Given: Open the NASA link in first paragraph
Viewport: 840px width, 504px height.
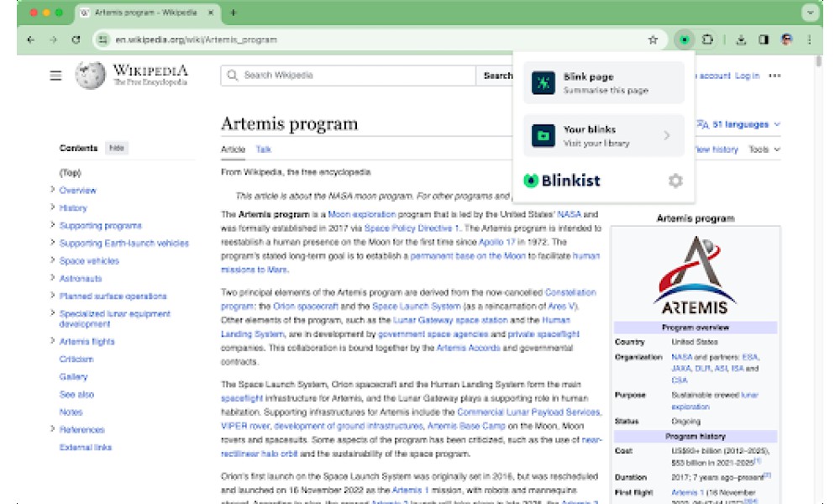Looking at the screenshot, I should point(569,214).
